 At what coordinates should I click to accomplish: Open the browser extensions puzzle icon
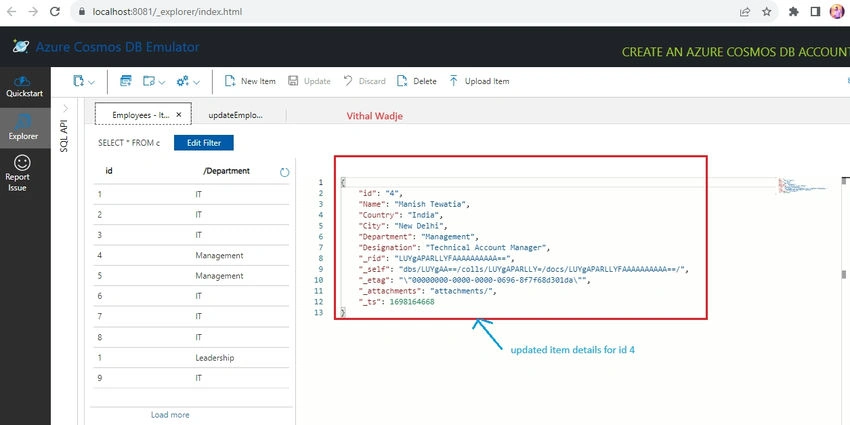(794, 11)
